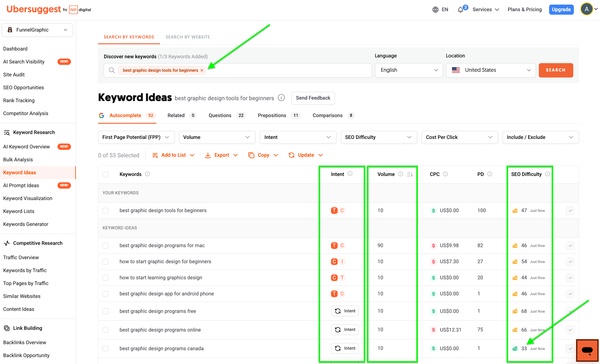Switch to the SEARCH BY WEBSITE tab
The width and height of the screenshot is (600, 364).
click(187, 37)
